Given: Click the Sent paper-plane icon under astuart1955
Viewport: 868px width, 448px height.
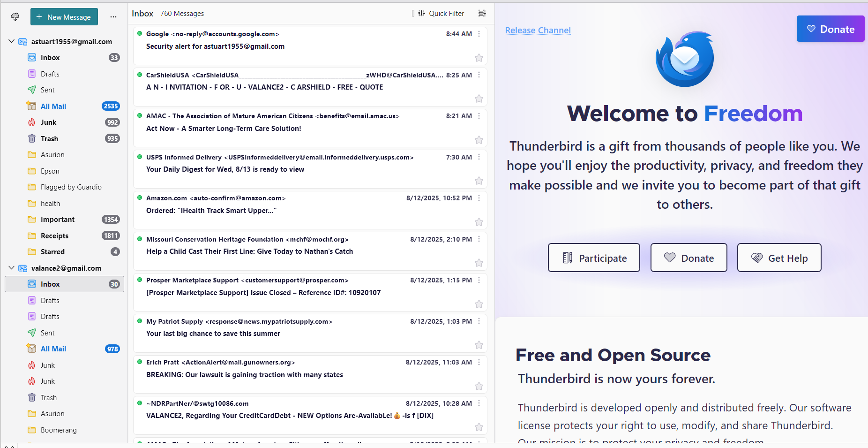Looking at the screenshot, I should pos(32,90).
